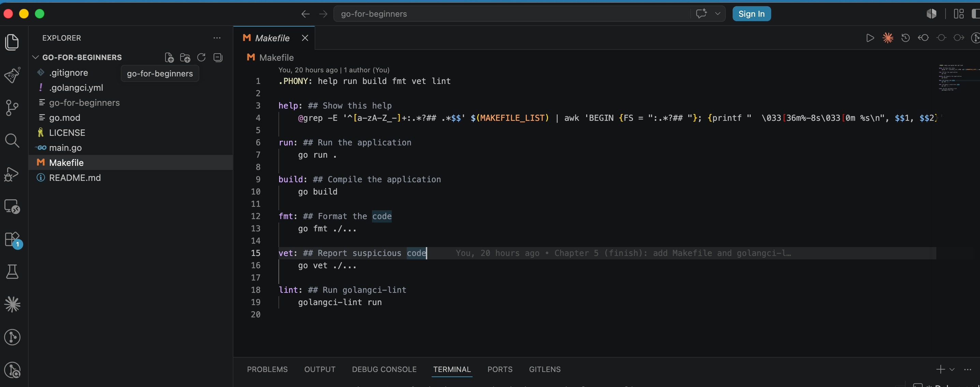The height and width of the screenshot is (387, 980).
Task: Select the TERMINAL panel tab
Action: point(452,370)
